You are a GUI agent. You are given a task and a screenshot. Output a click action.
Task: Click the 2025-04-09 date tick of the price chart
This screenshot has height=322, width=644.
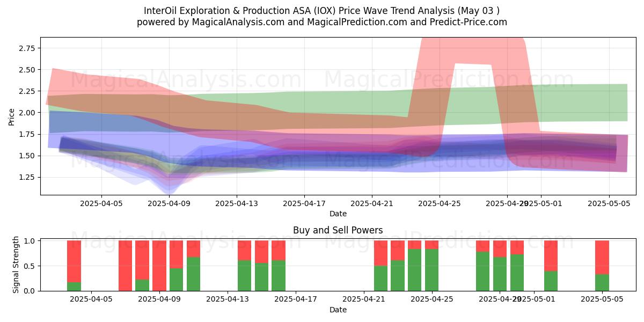click(169, 204)
